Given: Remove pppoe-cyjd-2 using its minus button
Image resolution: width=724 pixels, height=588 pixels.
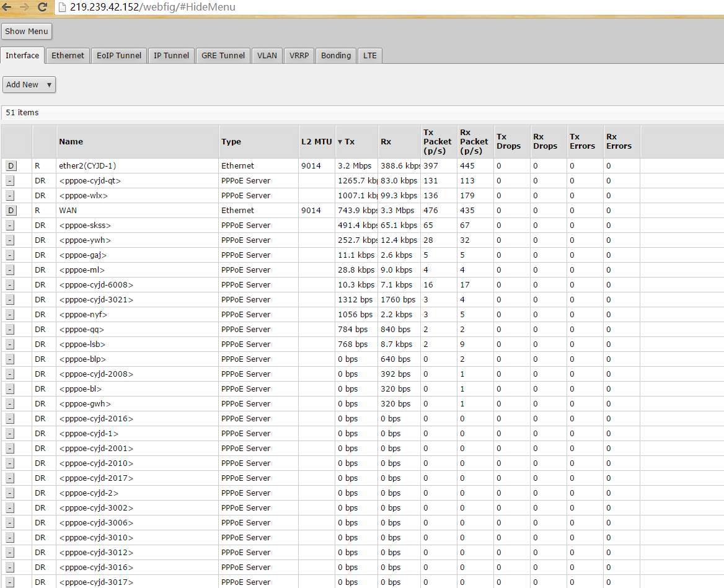Looking at the screenshot, I should click(x=10, y=493).
